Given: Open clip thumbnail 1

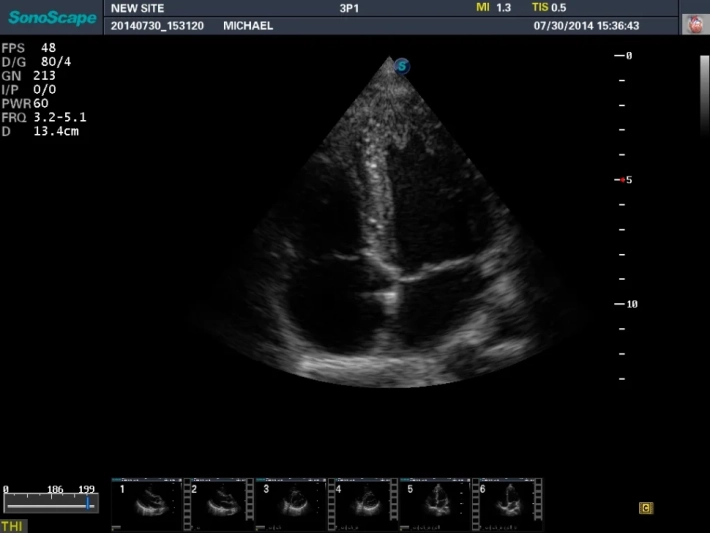Looking at the screenshot, I should coord(146,504).
